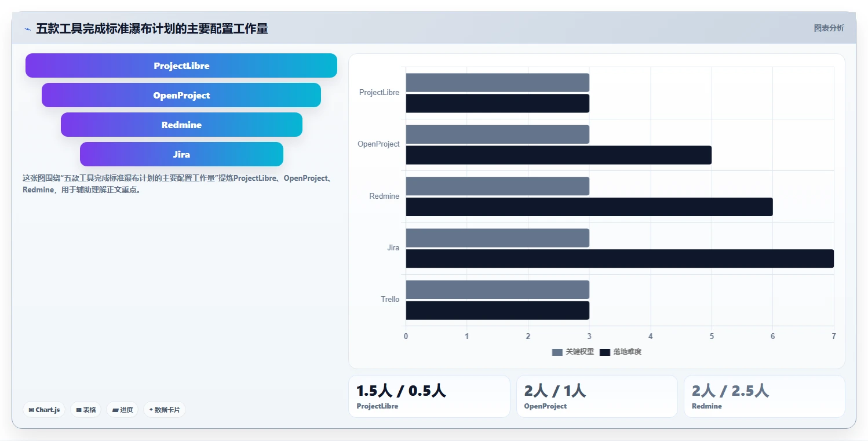Click the 表格 tag chip
This screenshot has width=868, height=441.
[86, 410]
